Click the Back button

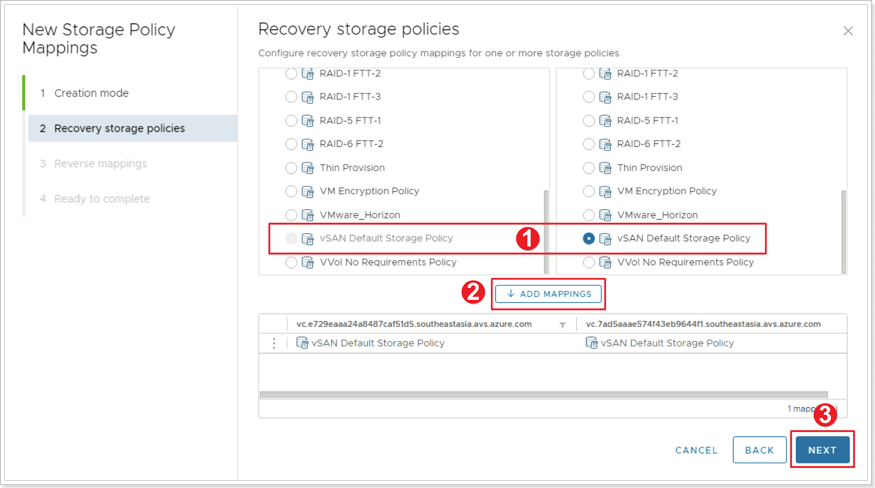[x=759, y=450]
